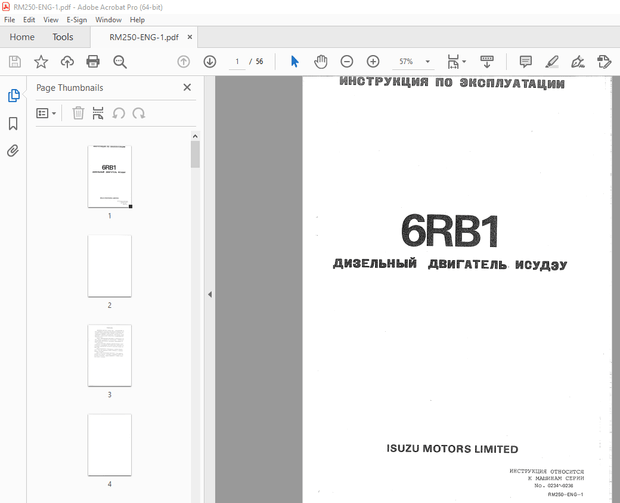Close the RM250-ENG-1.pdf tab

tap(190, 37)
